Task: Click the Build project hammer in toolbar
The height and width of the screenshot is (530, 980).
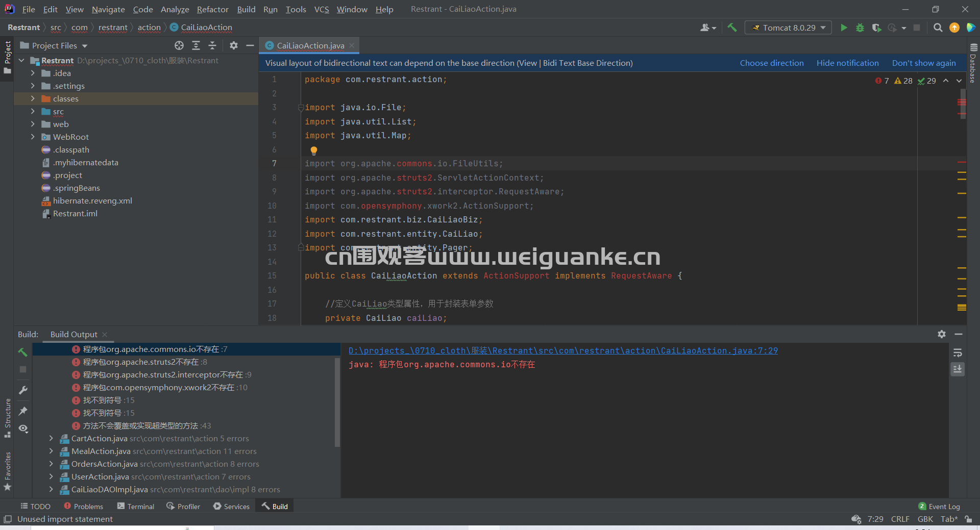Action: (x=732, y=28)
